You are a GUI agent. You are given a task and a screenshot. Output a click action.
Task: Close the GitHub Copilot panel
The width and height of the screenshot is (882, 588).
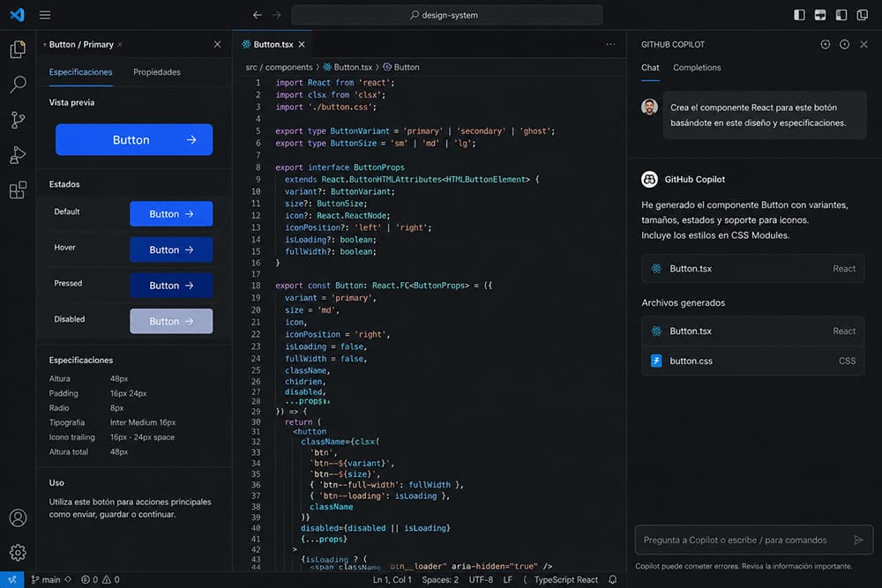[x=863, y=44]
